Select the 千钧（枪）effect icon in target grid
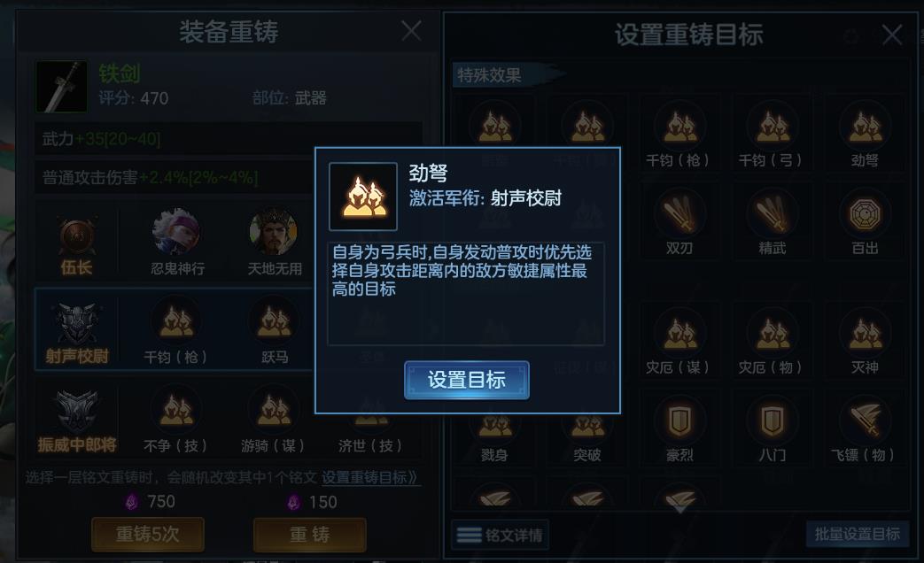 [679, 125]
